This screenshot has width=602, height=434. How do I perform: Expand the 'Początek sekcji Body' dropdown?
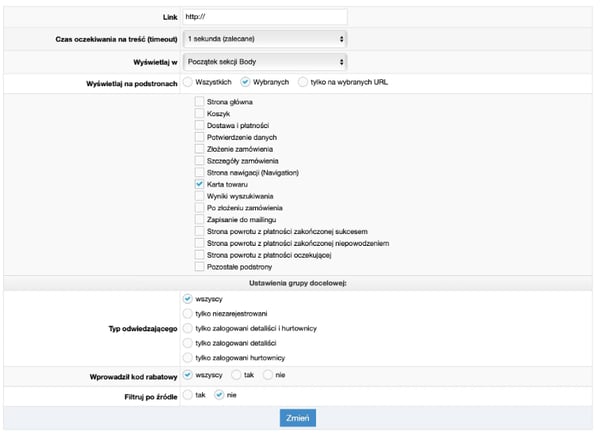click(264, 60)
